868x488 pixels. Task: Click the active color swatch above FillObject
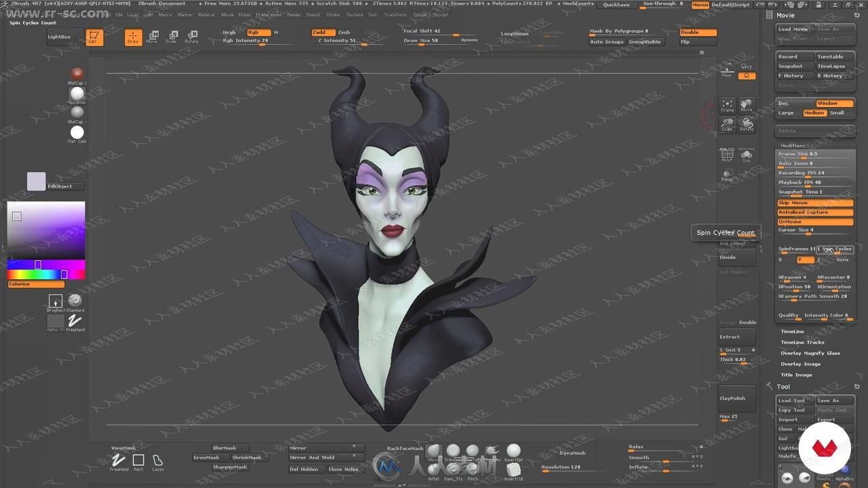pyautogui.click(x=36, y=182)
